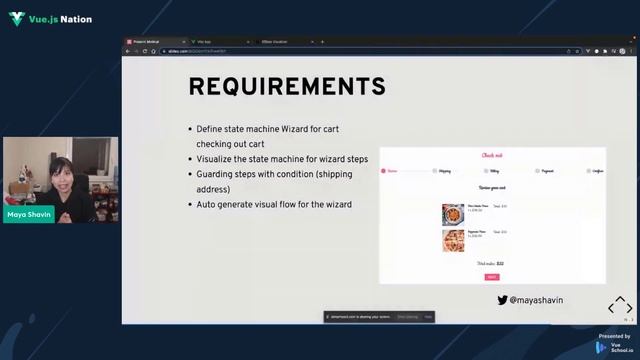This screenshot has width=640, height=360.
Task: Navigate up with the slide arrow
Action: click(620, 299)
